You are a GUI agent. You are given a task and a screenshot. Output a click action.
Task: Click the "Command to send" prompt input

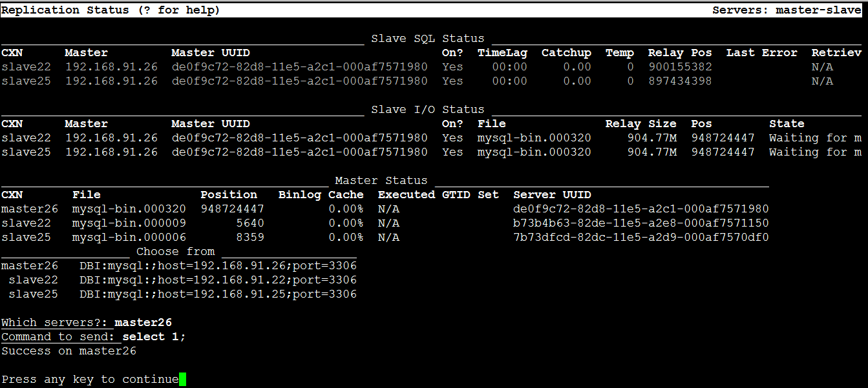(154, 337)
